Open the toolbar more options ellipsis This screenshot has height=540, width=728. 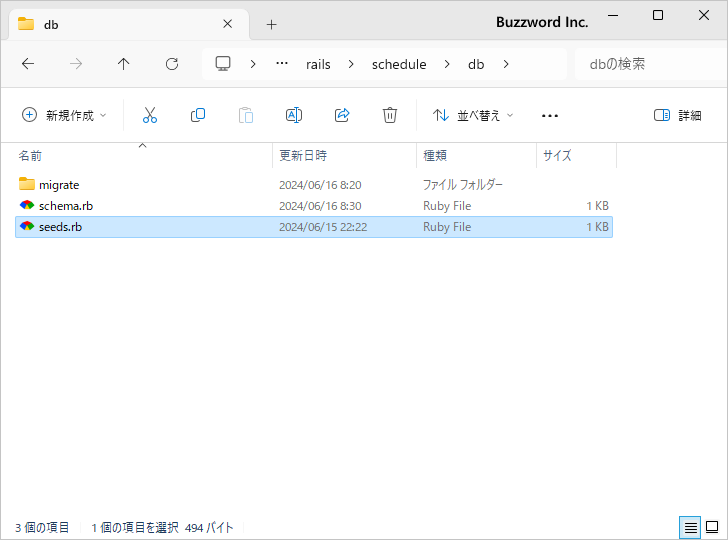[x=550, y=116]
